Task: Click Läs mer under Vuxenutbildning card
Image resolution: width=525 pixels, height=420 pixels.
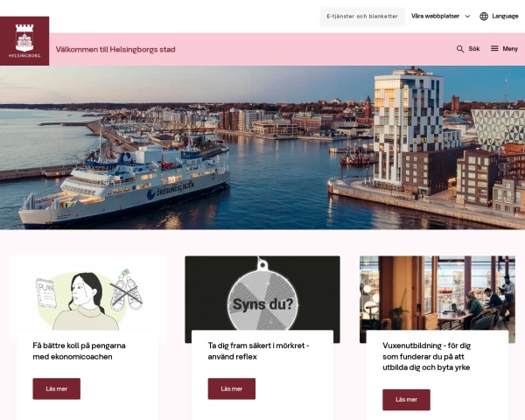Action: click(x=406, y=400)
